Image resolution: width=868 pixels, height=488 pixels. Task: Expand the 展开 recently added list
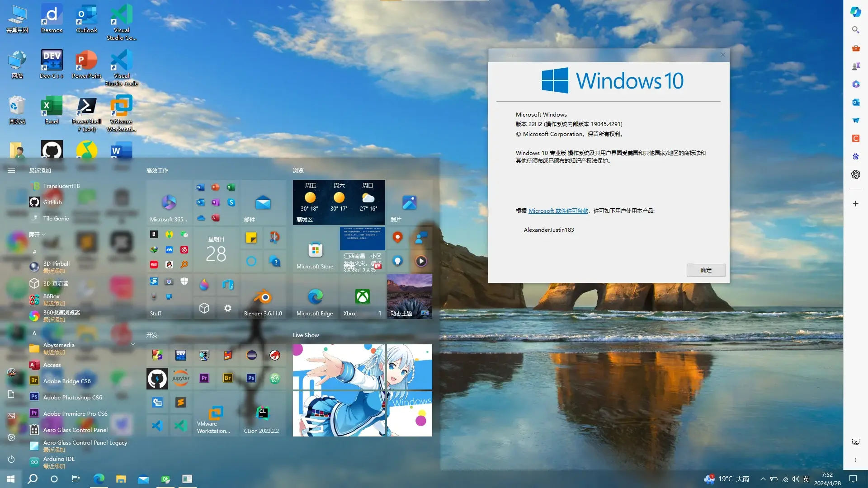[37, 235]
